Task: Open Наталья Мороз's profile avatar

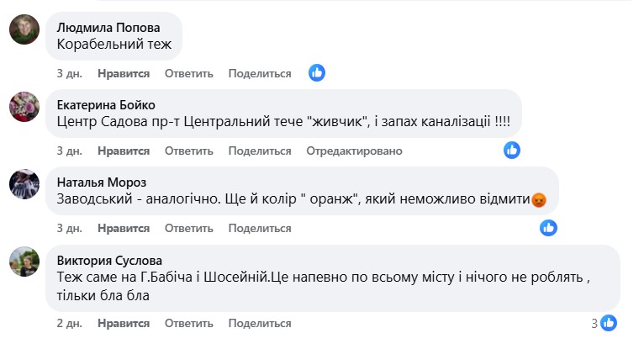Action: click(24, 184)
